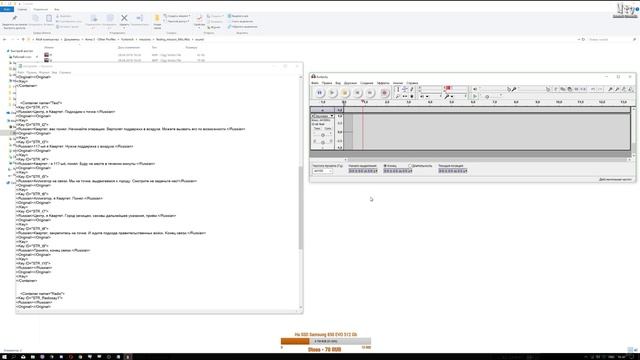The height and width of the screenshot is (360, 640).
Task: Switch to Поделиться tab in Explorer
Action: point(40,9)
